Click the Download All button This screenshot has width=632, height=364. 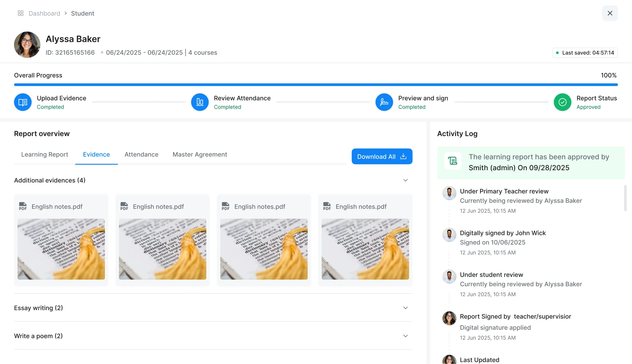click(382, 156)
